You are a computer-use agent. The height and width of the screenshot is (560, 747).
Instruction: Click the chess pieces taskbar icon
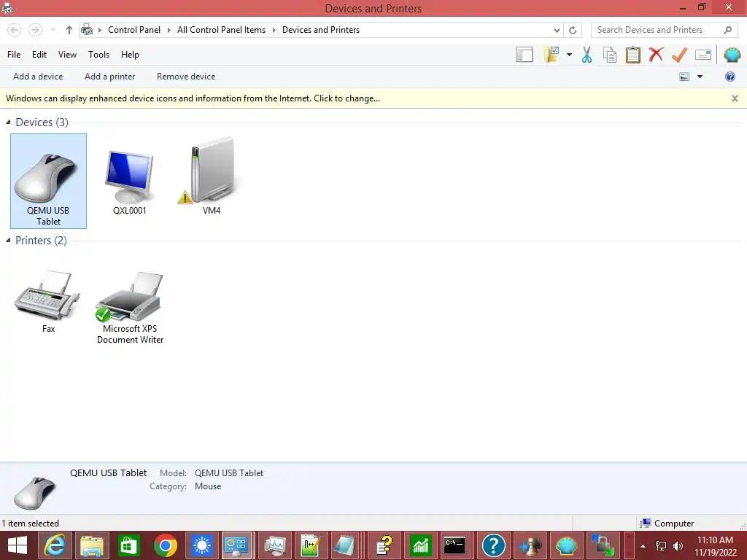point(530,545)
